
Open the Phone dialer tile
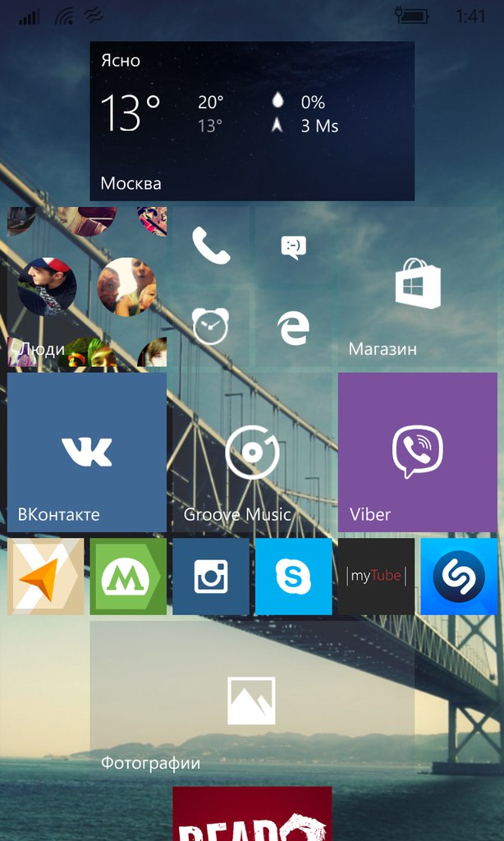[x=210, y=246]
